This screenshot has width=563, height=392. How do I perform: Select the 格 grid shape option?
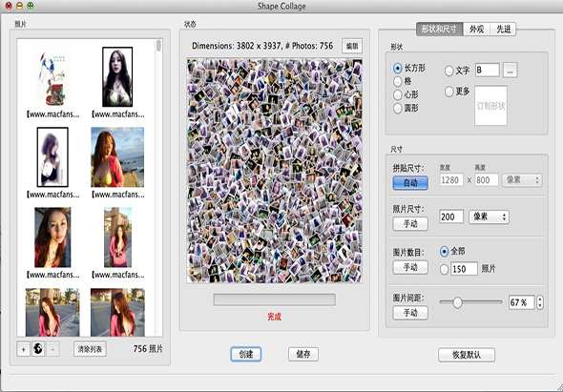click(398, 81)
